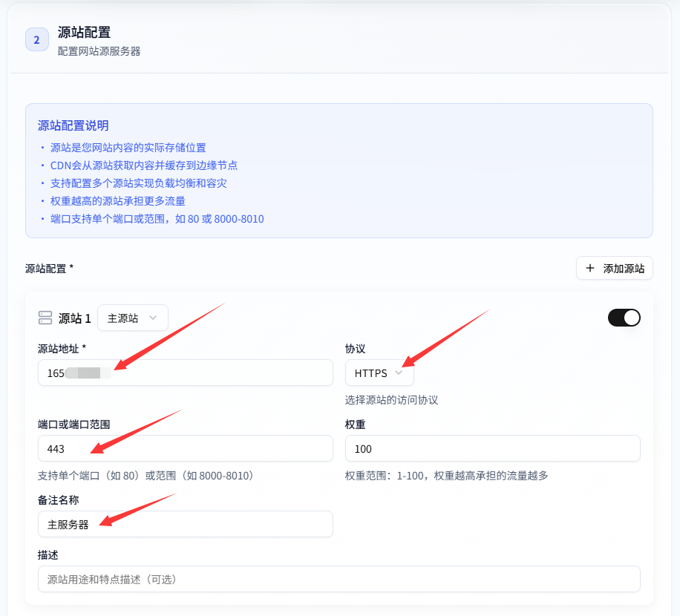
Task: Click the step 2 number badge
Action: point(36,40)
